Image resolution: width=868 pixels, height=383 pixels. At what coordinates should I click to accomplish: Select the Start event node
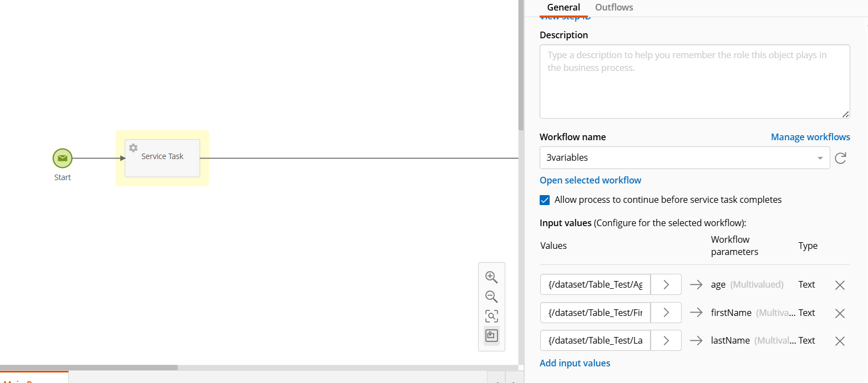63,159
